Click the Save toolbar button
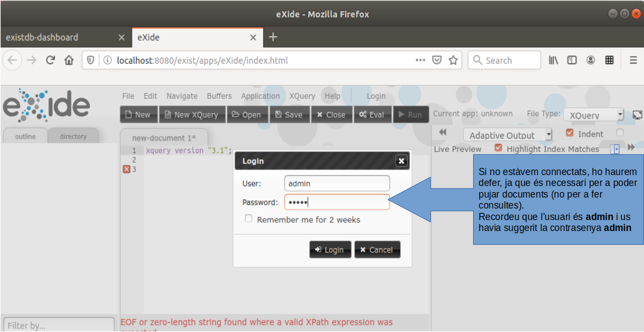 290,115
